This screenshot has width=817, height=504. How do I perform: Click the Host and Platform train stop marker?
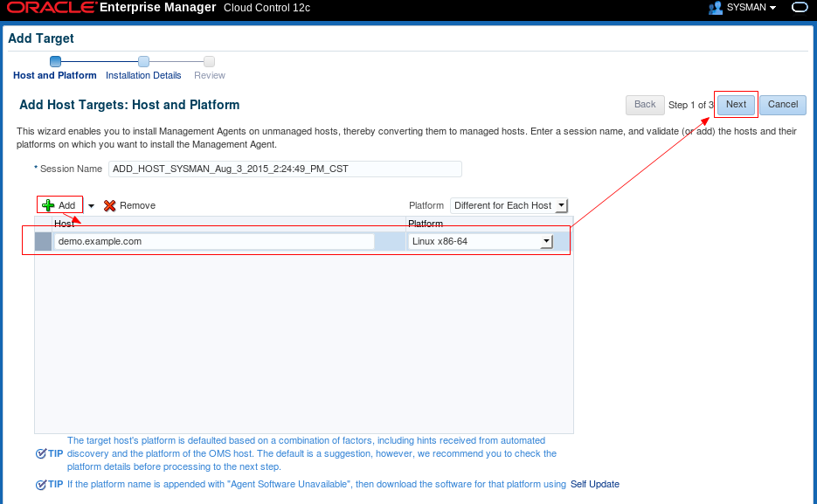click(55, 61)
